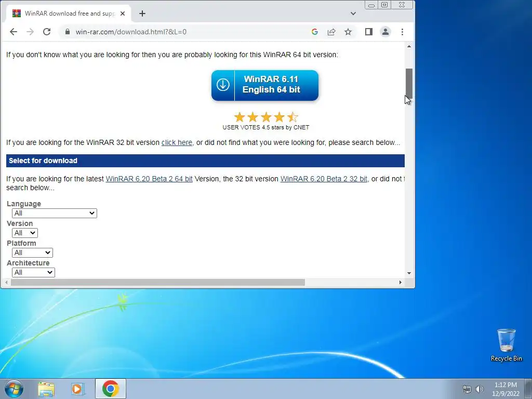The image size is (532, 399).
Task: Click 'USER VOTES 4.5 stars by CNET' text
Action: (265, 128)
